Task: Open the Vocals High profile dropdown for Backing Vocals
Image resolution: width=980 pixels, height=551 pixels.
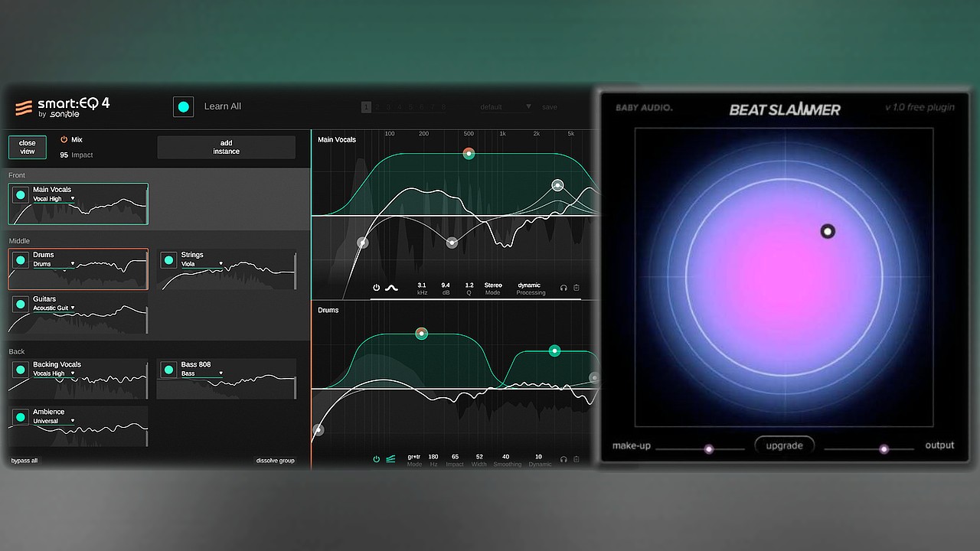Action: [x=54, y=373]
